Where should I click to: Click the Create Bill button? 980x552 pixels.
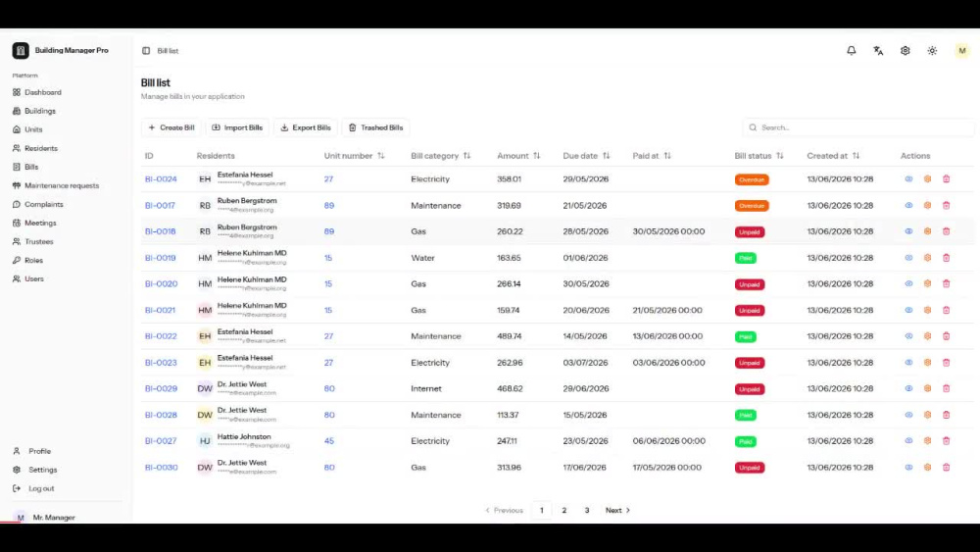click(171, 127)
